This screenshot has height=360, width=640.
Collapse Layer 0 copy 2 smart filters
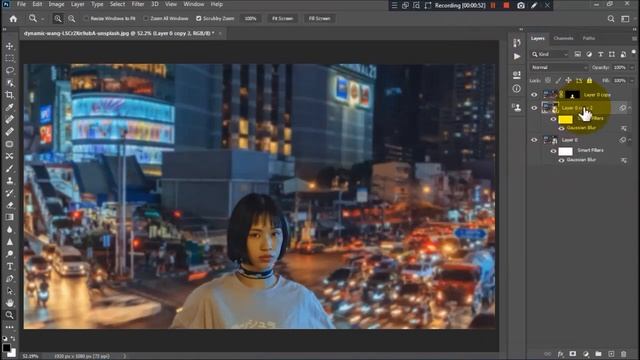point(629,108)
